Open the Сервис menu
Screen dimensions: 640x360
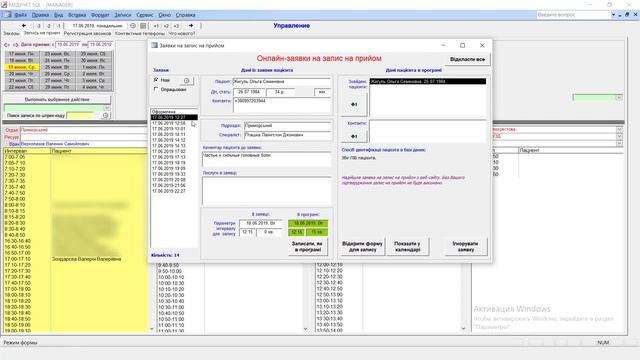click(x=145, y=15)
